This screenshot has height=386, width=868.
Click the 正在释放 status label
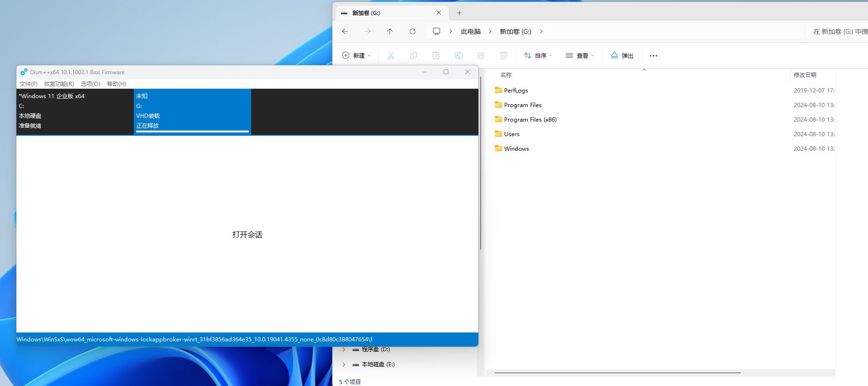[x=147, y=126]
